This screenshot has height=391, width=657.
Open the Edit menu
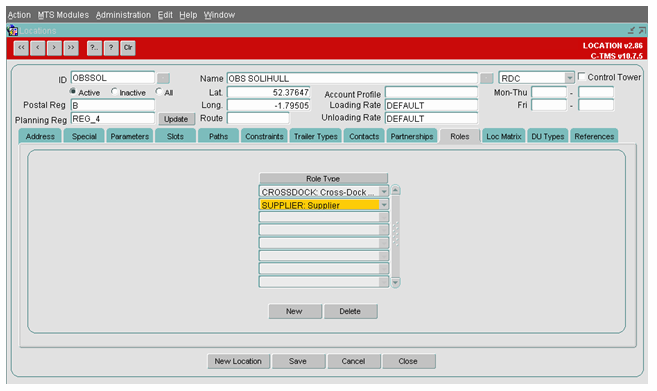pyautogui.click(x=165, y=15)
